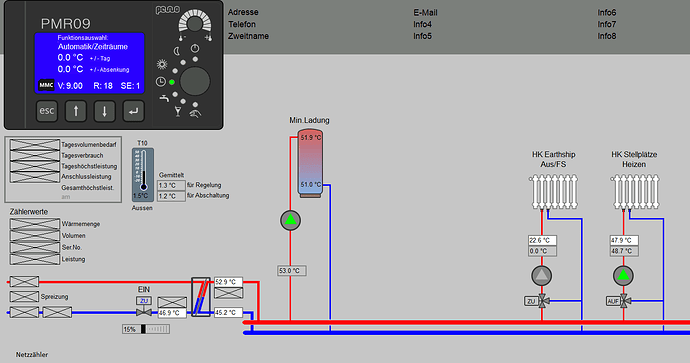The image size is (690, 363).
Task: Click the HK Stellplätze mixing valve symbol
Action: 624,301
